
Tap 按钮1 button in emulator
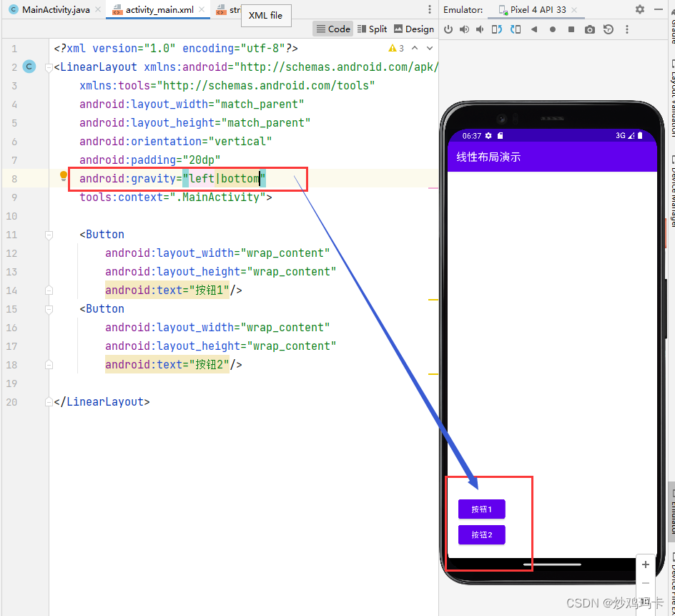point(481,509)
